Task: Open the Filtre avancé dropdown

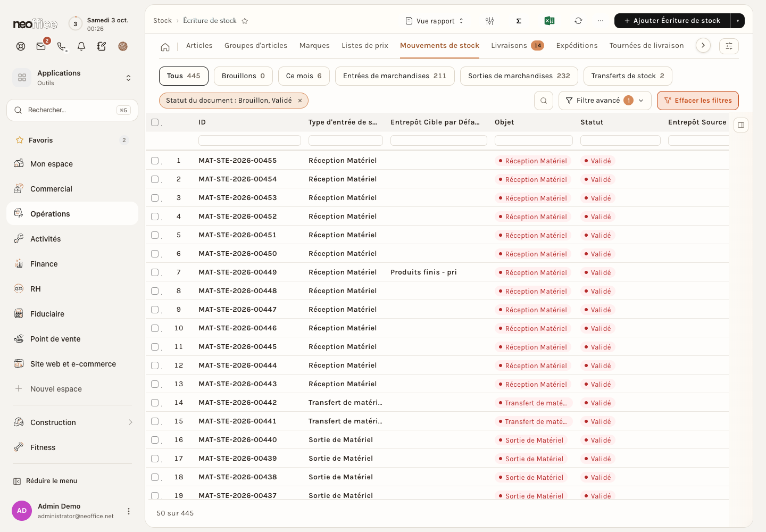Action: click(605, 101)
